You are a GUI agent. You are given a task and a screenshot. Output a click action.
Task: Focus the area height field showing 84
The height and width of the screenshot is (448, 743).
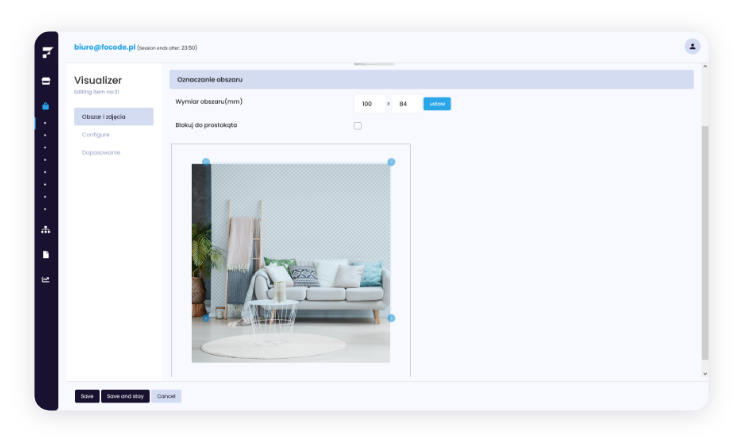pyautogui.click(x=405, y=104)
